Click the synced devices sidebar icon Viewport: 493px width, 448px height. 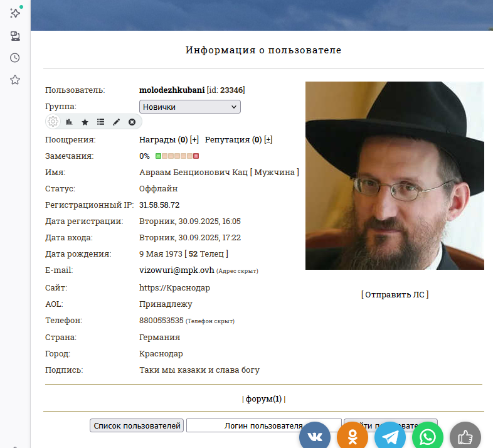(15, 36)
